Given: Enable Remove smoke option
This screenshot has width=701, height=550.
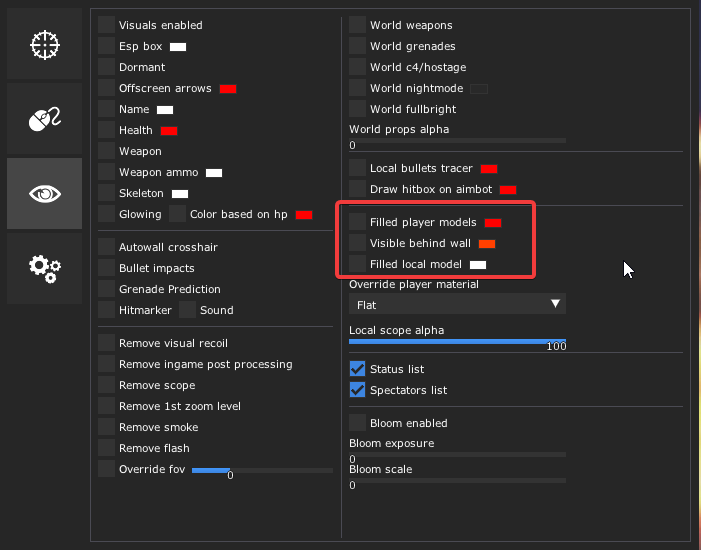Looking at the screenshot, I should point(107,427).
